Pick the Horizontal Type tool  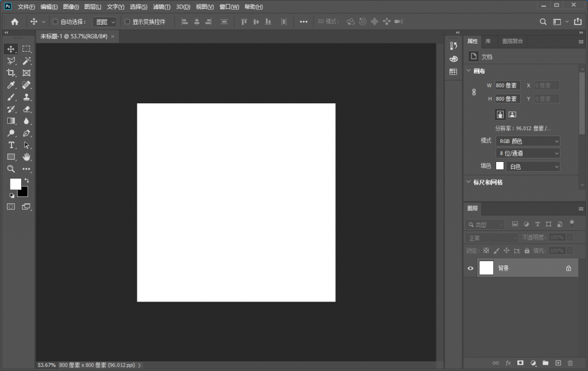click(x=11, y=145)
